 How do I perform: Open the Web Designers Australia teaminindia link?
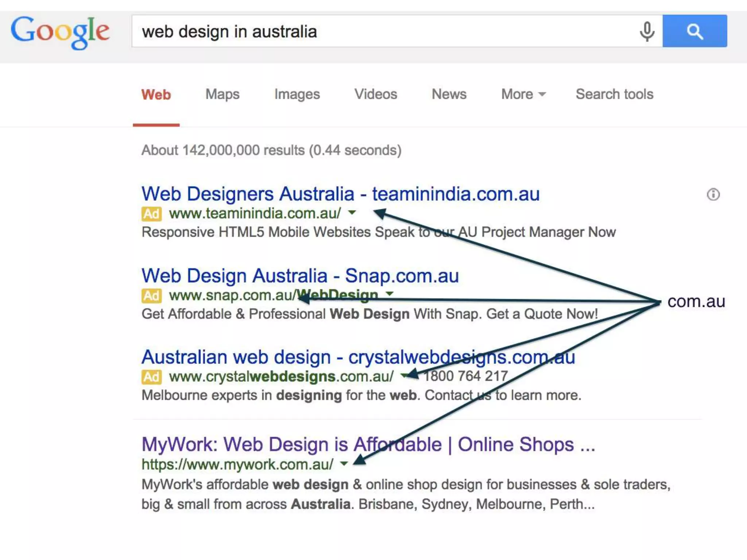pyautogui.click(x=340, y=194)
